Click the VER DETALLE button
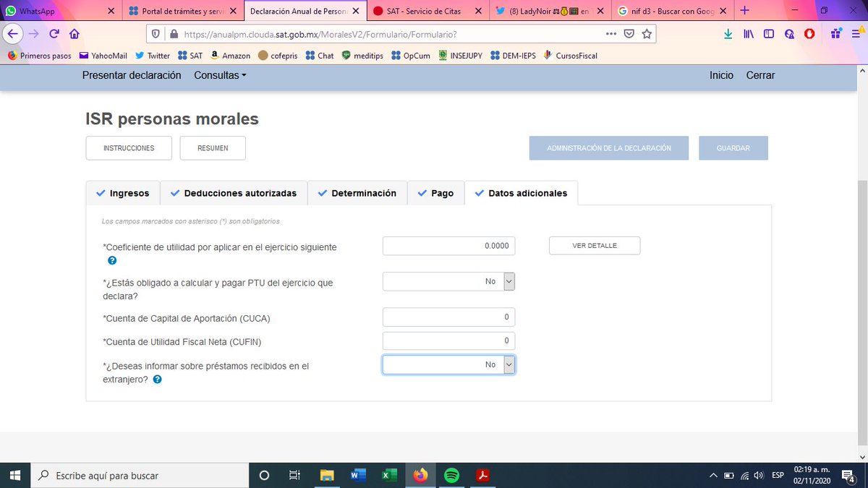Viewport: 868px width, 488px height. [595, 246]
